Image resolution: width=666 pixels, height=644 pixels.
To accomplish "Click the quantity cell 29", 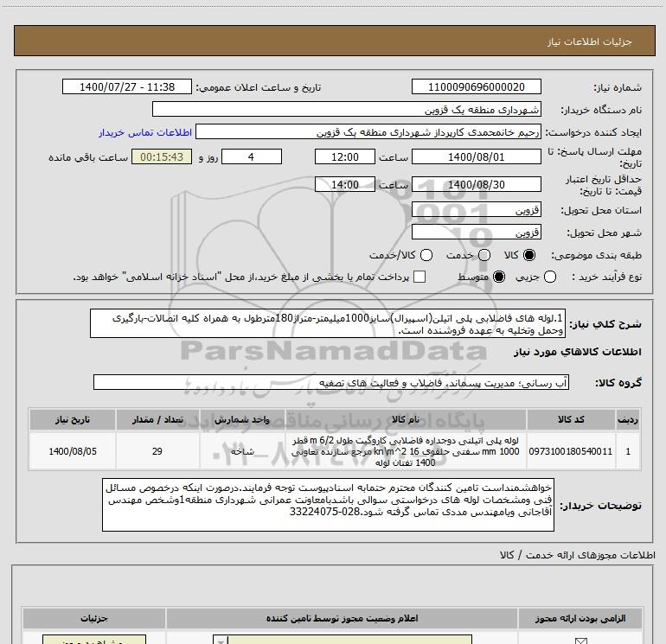I will coord(157,451).
